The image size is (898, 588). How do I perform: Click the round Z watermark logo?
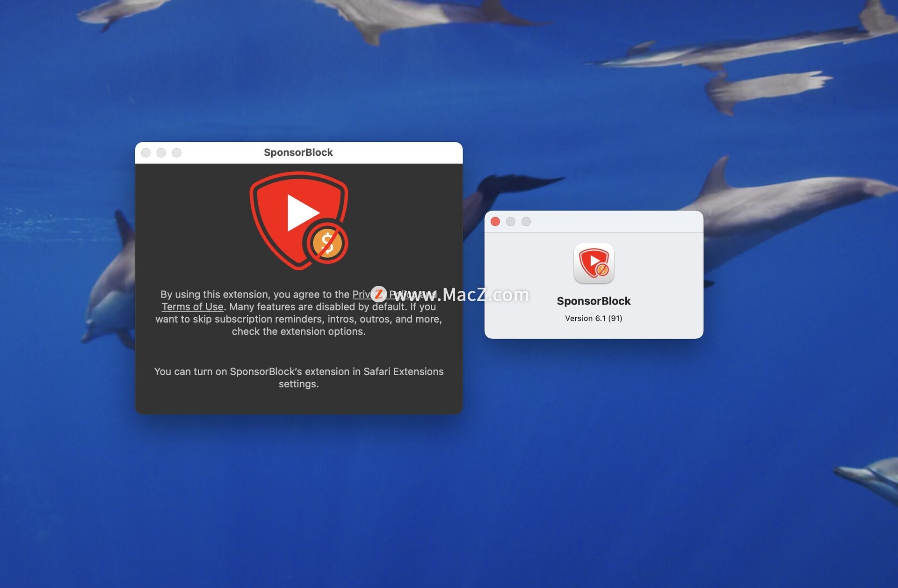pos(379,294)
